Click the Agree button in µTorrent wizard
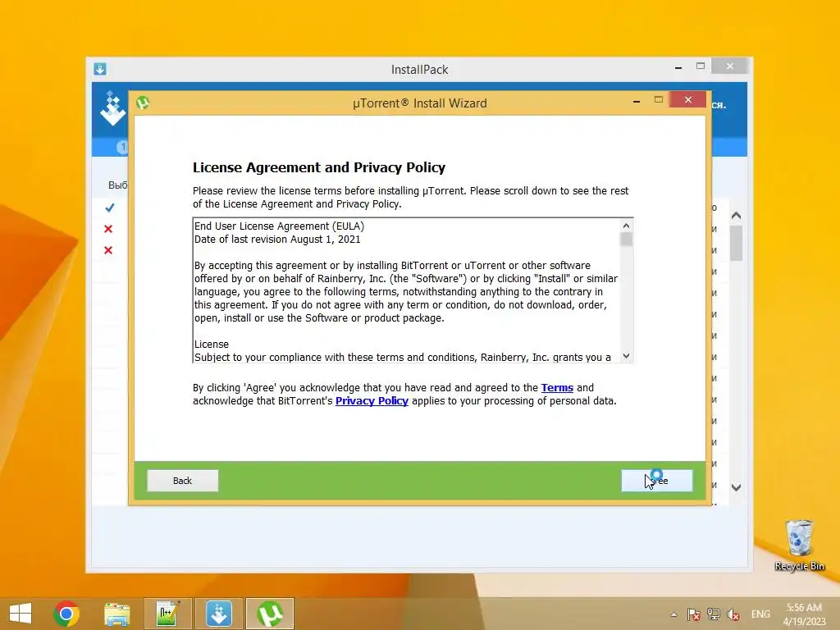The image size is (840, 630). click(x=657, y=481)
